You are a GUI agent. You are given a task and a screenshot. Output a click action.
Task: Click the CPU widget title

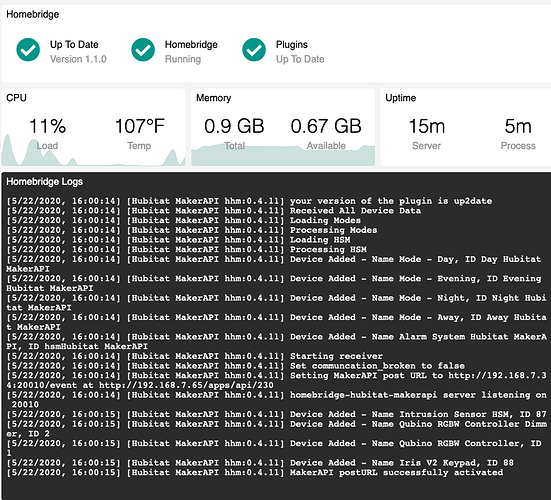point(16,98)
